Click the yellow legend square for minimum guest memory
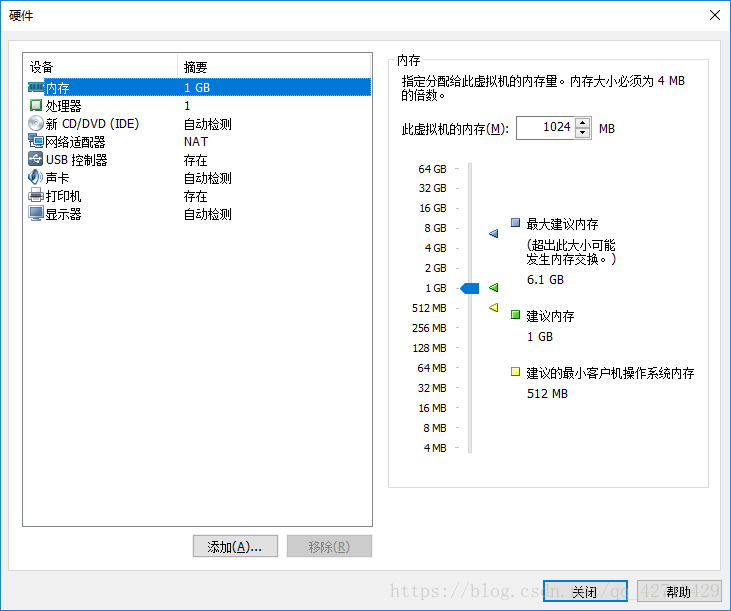This screenshot has height=611, width=731. tap(515, 372)
